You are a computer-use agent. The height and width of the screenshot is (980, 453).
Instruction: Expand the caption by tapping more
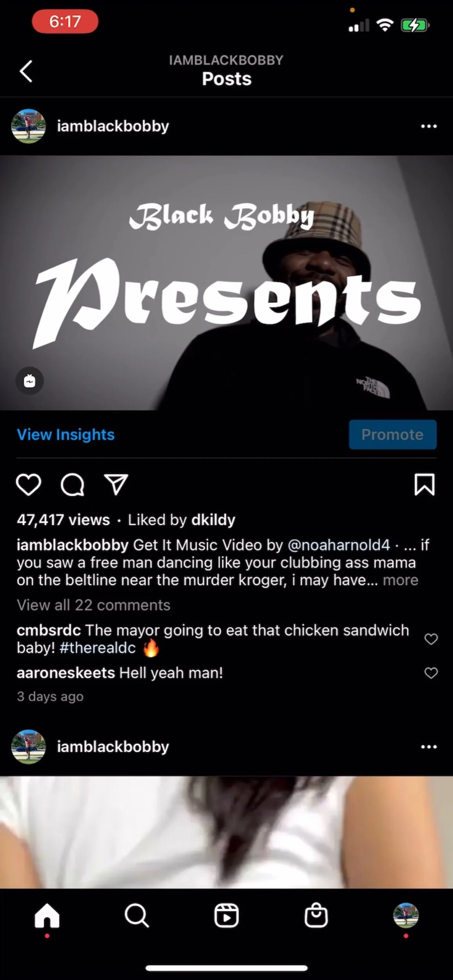tap(400, 580)
